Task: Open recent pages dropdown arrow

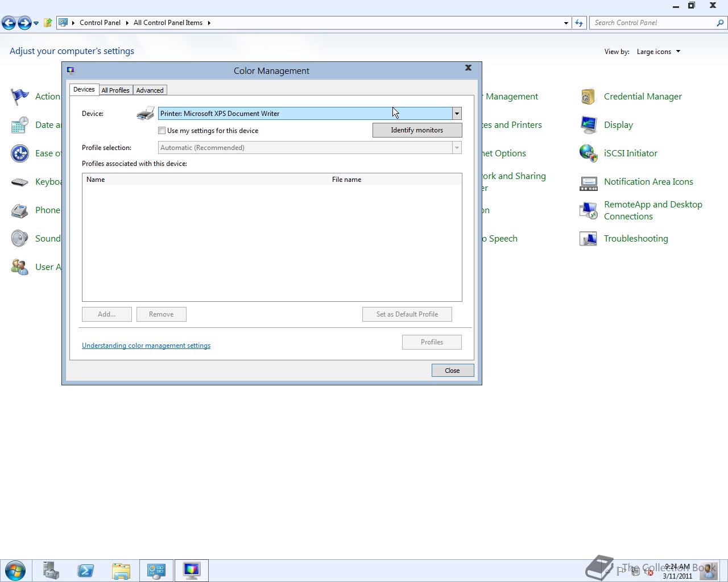Action: [36, 23]
